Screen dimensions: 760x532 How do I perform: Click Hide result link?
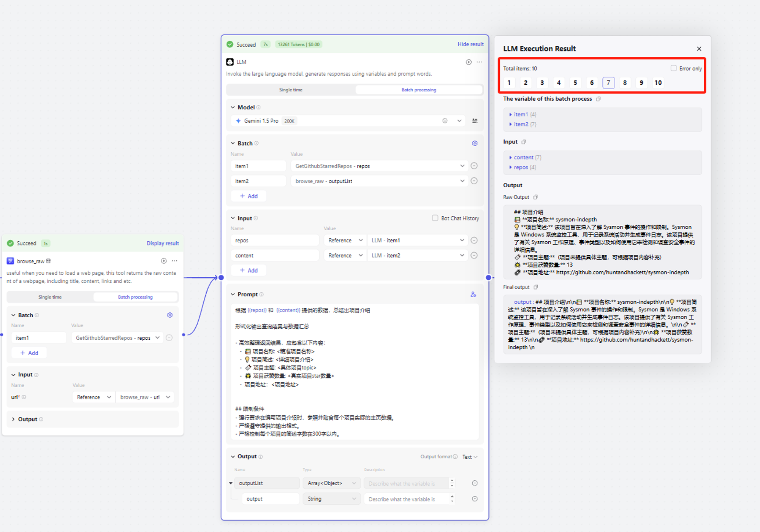point(470,44)
